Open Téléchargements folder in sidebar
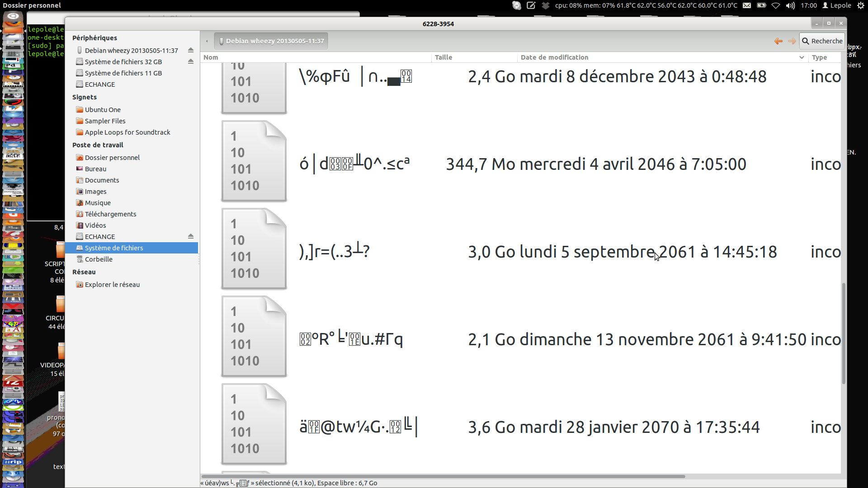Screen dimensions: 868x488 coord(110,214)
